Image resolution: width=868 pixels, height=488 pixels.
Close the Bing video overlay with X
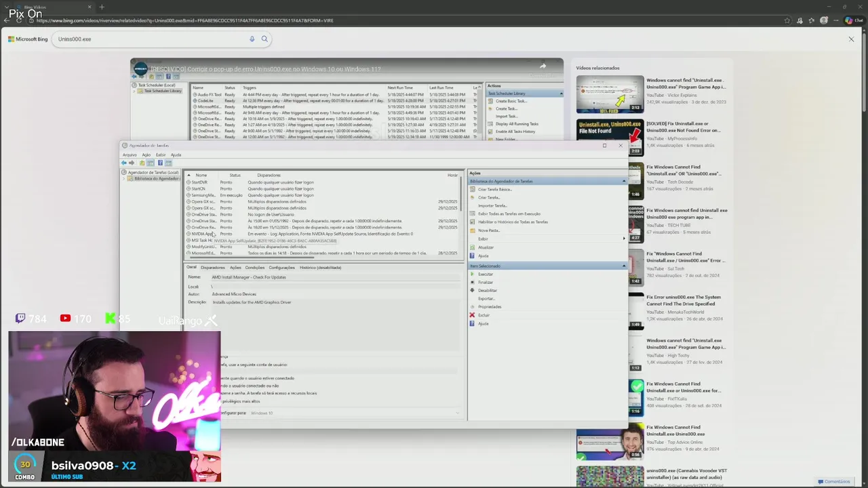pos(851,39)
